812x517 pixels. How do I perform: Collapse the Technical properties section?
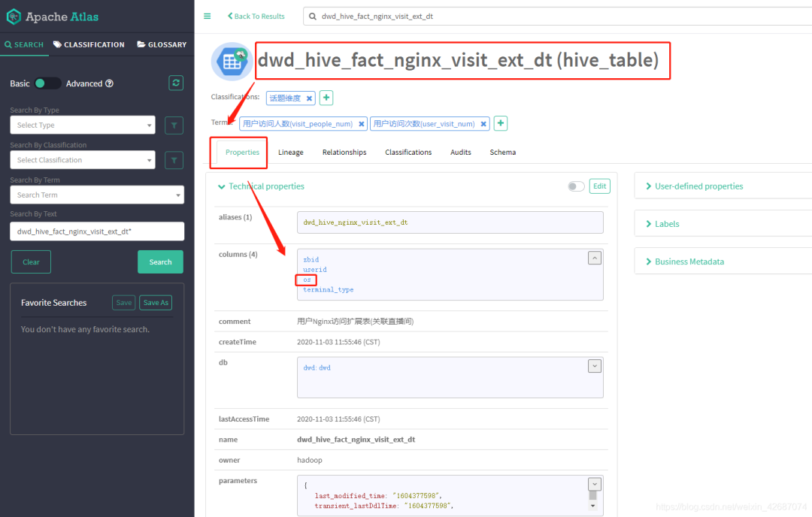coord(261,186)
